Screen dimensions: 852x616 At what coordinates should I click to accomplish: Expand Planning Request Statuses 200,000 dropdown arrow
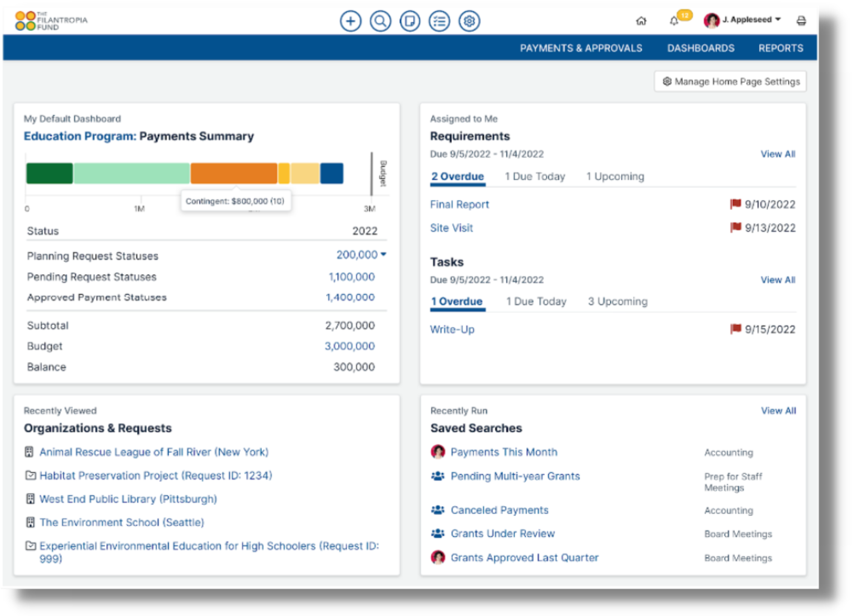pos(383,254)
